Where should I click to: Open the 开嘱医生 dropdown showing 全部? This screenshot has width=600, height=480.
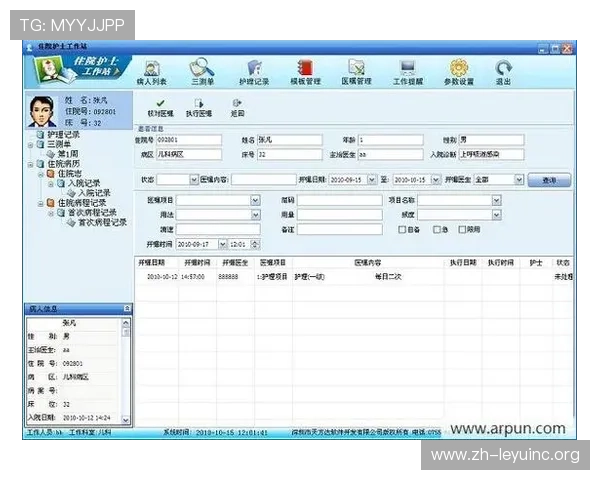click(x=518, y=180)
